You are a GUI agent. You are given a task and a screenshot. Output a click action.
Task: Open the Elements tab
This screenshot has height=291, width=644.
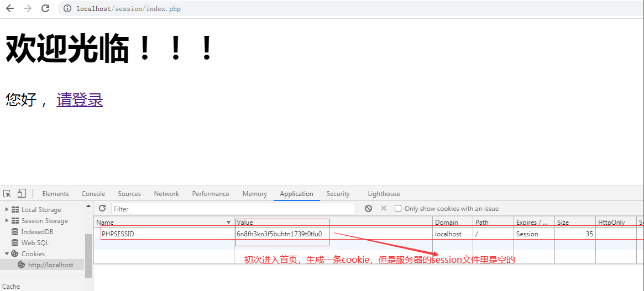click(55, 194)
